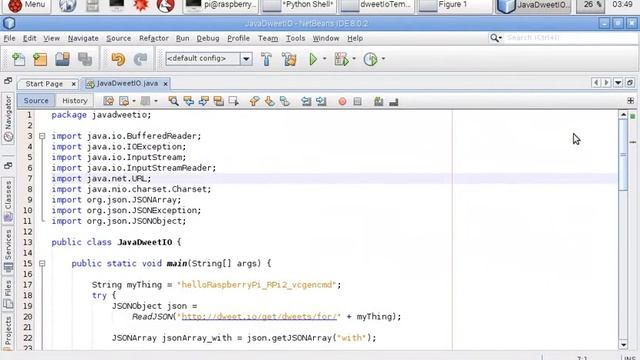Debug the project from toolbar
Viewport: 640px width, 360px height.
point(342,59)
